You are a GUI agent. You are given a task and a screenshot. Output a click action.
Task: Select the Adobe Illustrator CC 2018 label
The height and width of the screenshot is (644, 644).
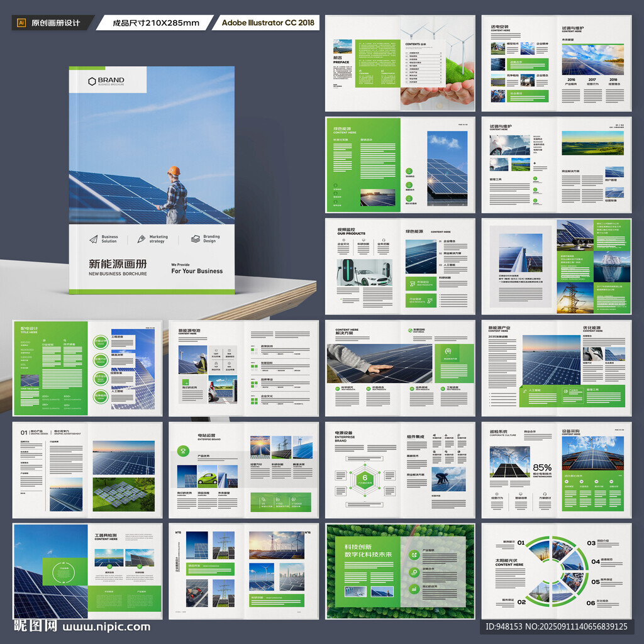[268, 23]
